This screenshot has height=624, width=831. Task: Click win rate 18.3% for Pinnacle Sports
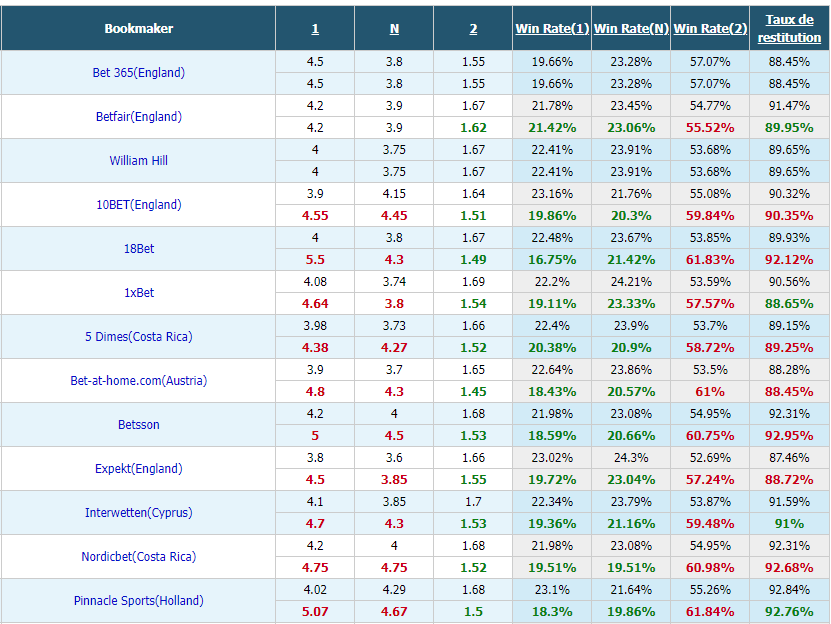click(552, 612)
